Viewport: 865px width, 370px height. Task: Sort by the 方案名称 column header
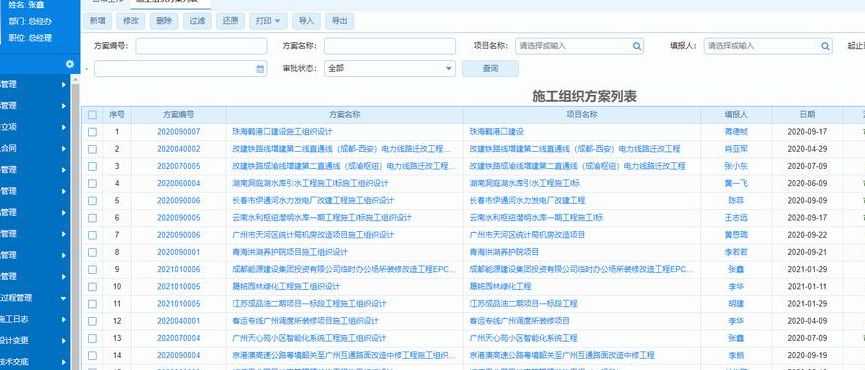pos(345,115)
